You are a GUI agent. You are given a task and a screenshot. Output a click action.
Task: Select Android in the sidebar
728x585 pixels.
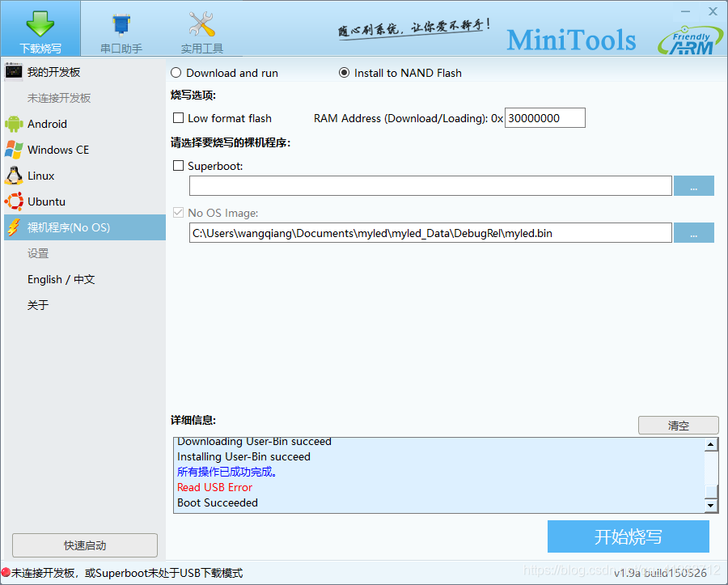(85, 124)
